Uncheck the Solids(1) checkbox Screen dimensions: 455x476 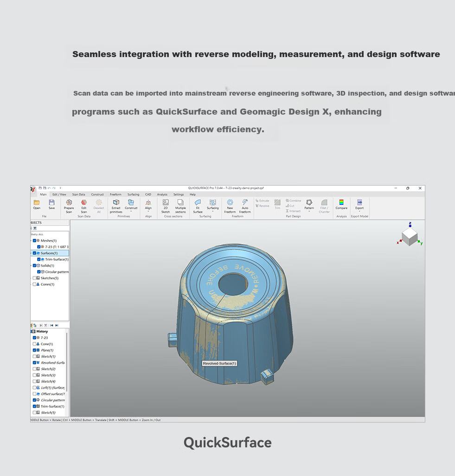tap(35, 265)
